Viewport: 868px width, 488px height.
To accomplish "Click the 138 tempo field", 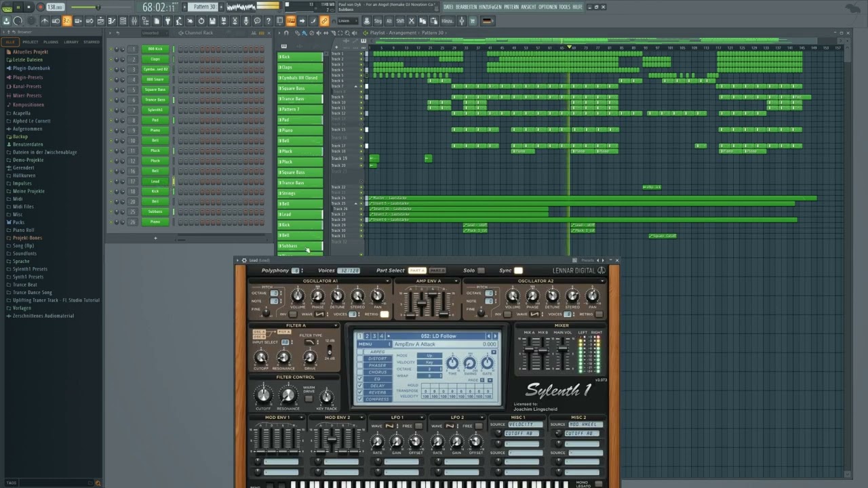I will pyautogui.click(x=56, y=7).
